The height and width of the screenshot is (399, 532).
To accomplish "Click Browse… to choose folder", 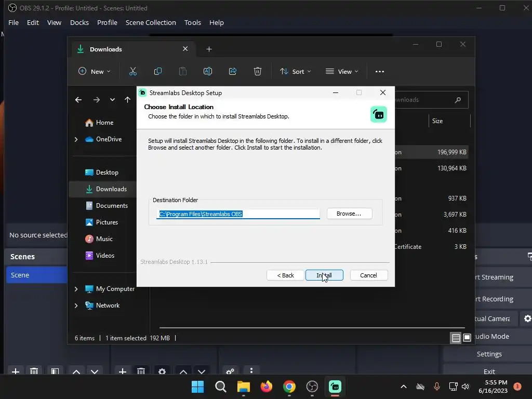I will (x=349, y=214).
